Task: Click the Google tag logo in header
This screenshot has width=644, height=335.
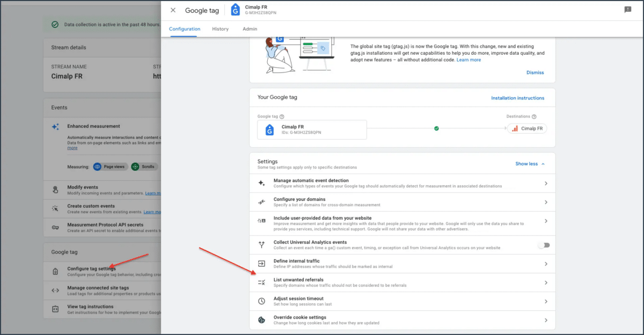Action: point(235,10)
